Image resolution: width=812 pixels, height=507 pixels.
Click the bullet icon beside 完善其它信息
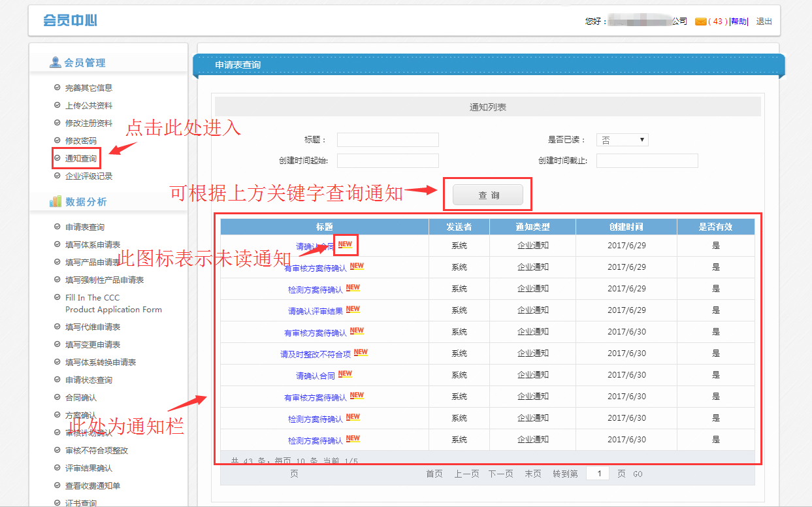pos(57,88)
